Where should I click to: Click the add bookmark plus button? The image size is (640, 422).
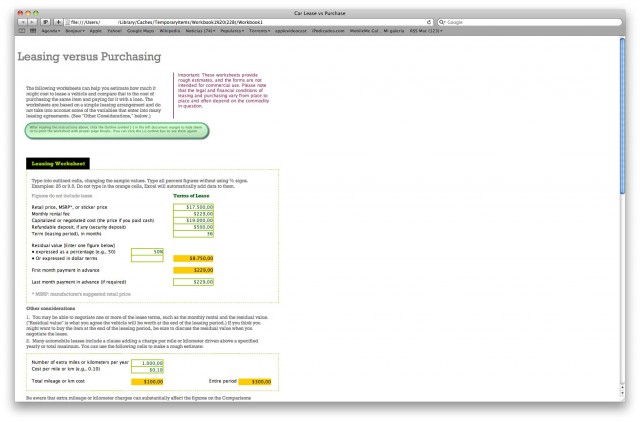tap(58, 22)
